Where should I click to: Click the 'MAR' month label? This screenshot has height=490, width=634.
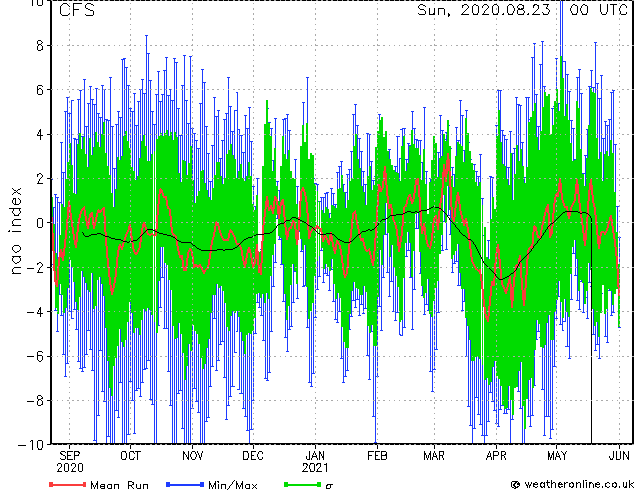tap(434, 456)
